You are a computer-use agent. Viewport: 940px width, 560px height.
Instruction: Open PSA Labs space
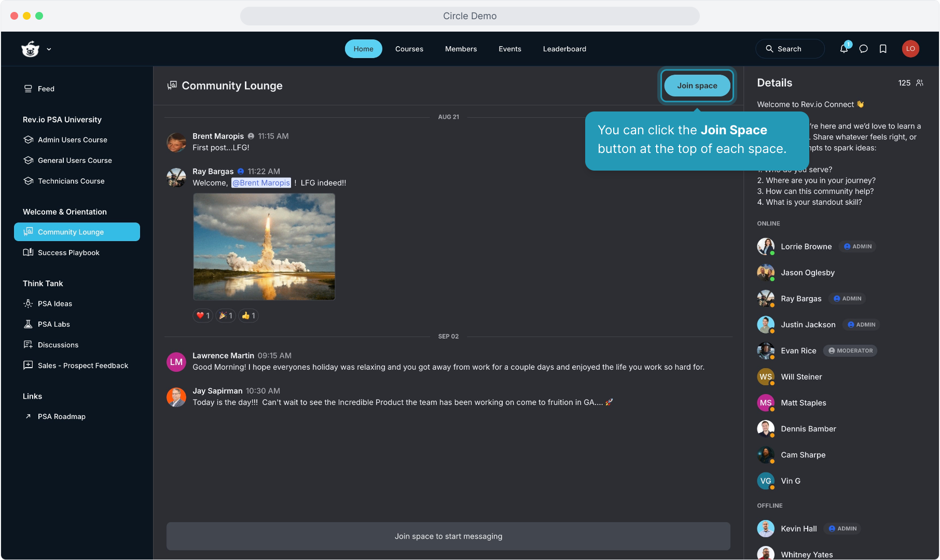(77, 324)
